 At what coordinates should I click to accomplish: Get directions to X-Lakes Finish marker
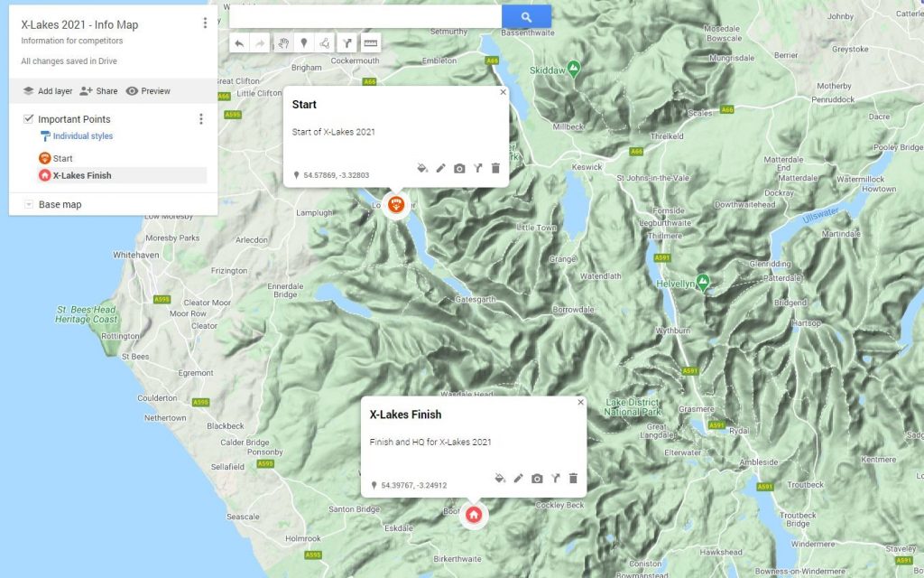555,479
